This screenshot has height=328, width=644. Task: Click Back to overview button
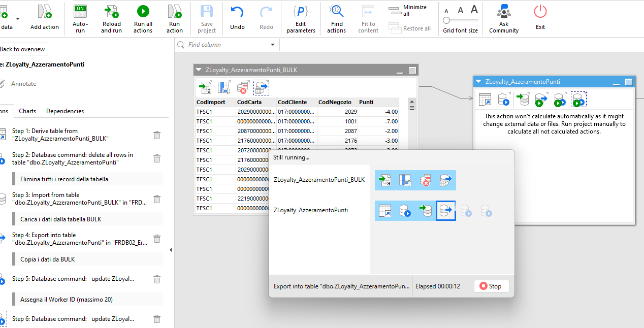tap(22, 49)
